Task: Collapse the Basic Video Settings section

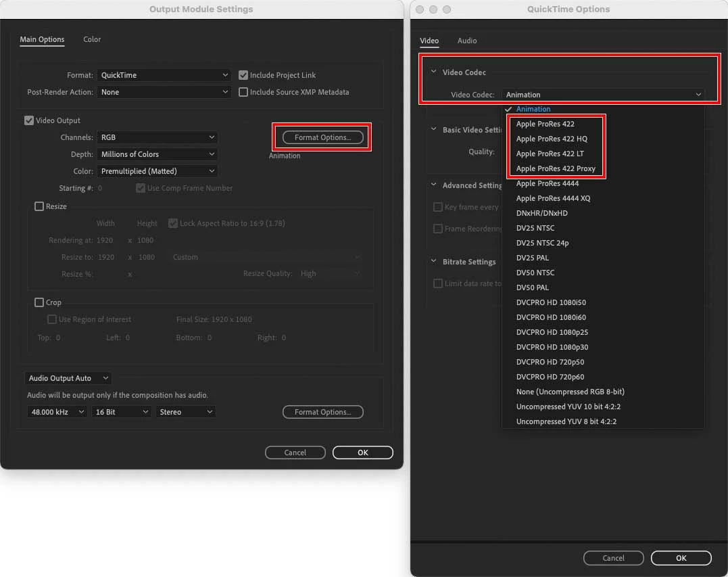Action: coord(433,130)
